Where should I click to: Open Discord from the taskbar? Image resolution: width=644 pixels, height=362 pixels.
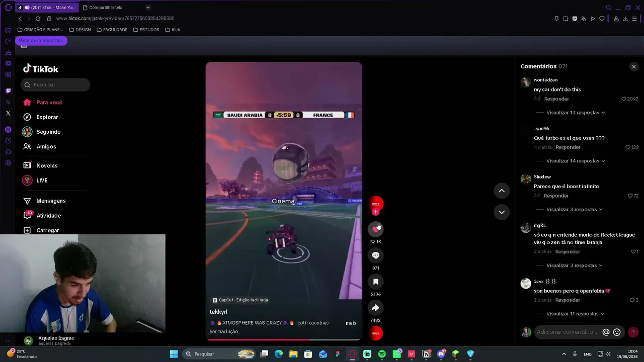tap(441, 354)
